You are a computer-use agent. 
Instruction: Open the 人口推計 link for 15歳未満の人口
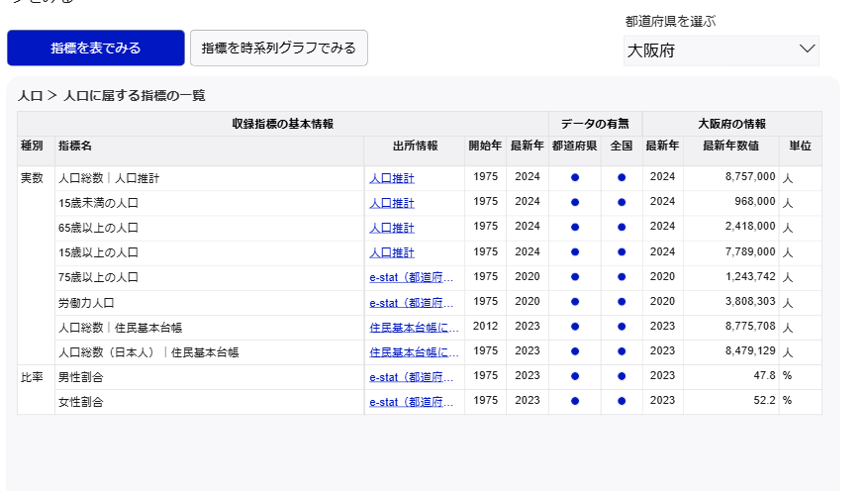point(392,203)
